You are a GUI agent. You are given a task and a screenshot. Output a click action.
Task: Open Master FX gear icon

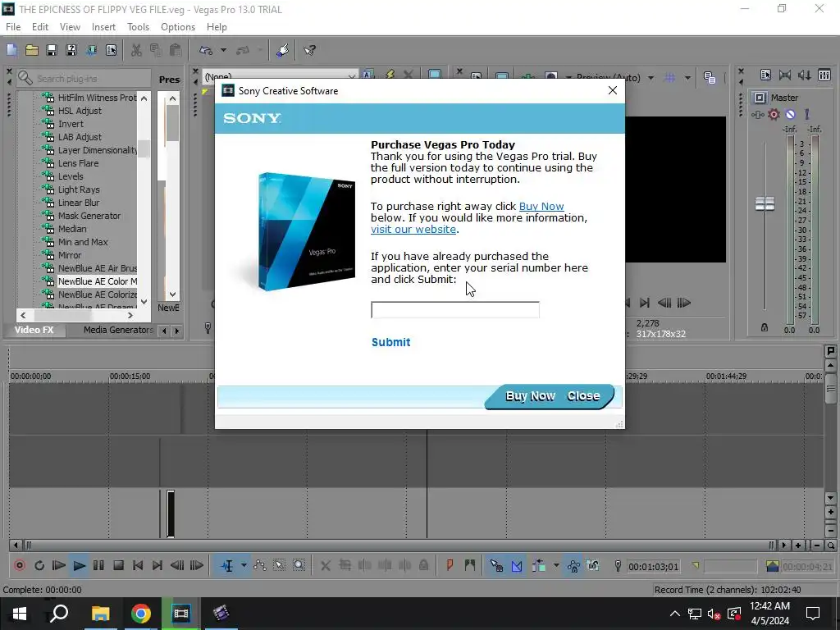click(774, 115)
